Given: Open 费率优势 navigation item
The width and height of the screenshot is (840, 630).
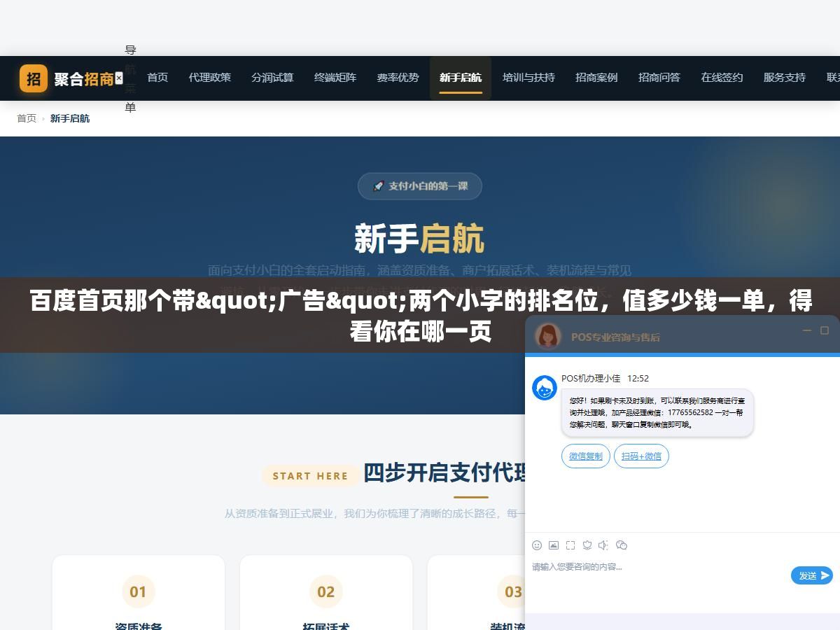Looking at the screenshot, I should [x=398, y=78].
